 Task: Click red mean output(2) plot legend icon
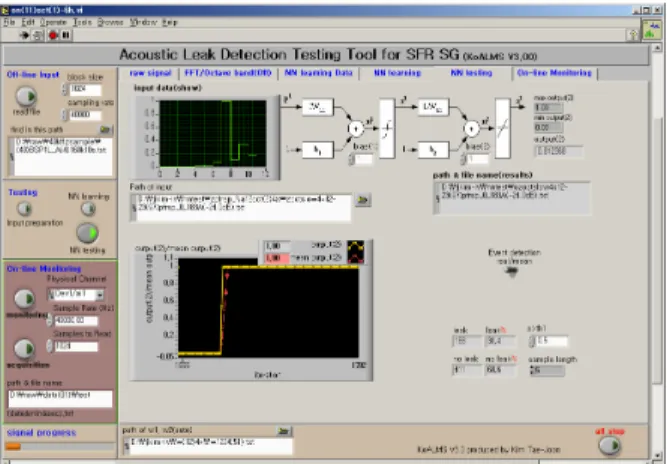[356, 258]
